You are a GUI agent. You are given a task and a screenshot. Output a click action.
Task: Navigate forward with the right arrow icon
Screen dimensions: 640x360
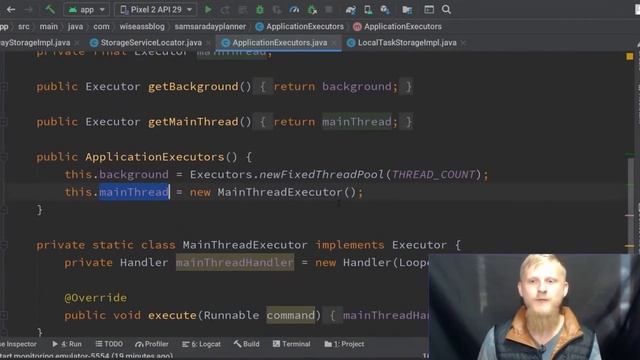(x=28, y=9)
